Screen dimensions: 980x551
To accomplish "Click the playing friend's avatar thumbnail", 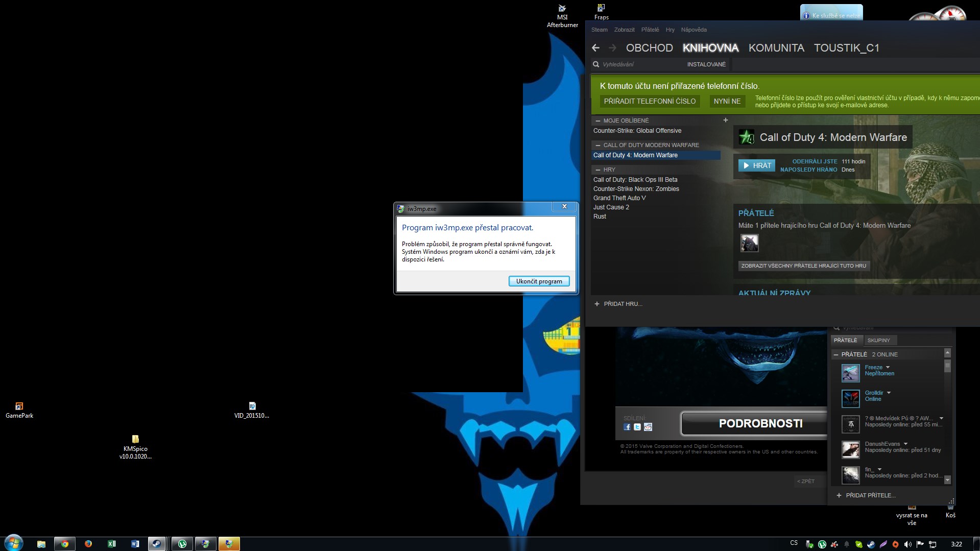I will pos(750,243).
